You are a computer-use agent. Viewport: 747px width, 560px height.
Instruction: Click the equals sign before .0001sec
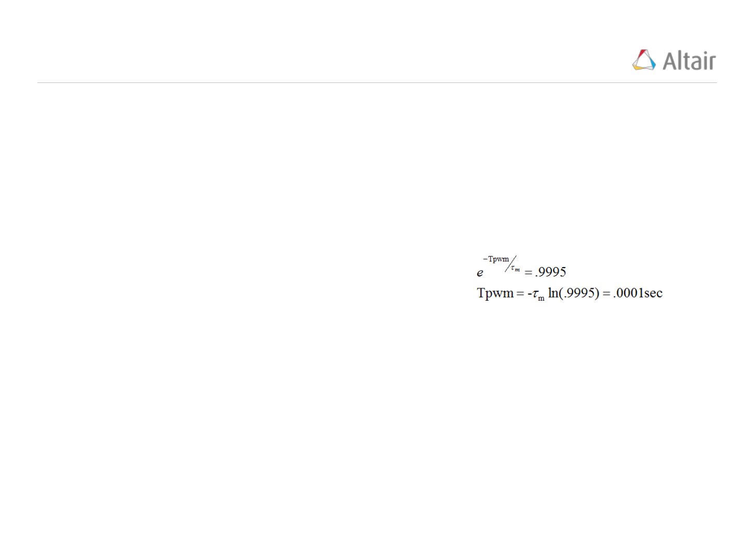606,293
